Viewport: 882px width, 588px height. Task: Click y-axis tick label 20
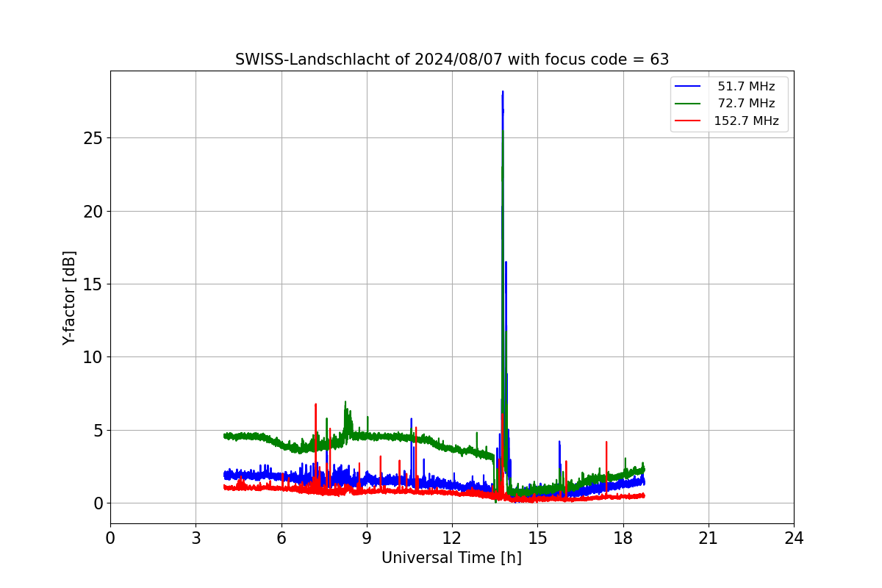pos(93,212)
